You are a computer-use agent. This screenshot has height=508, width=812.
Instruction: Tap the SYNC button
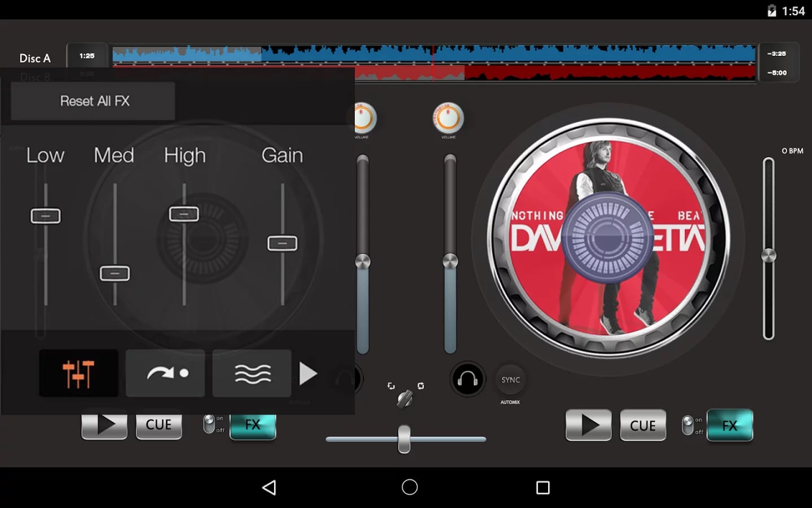click(x=510, y=380)
